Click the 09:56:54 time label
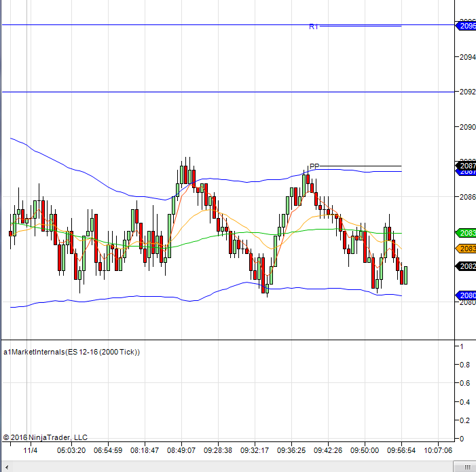This screenshot has height=472, width=476. click(401, 450)
